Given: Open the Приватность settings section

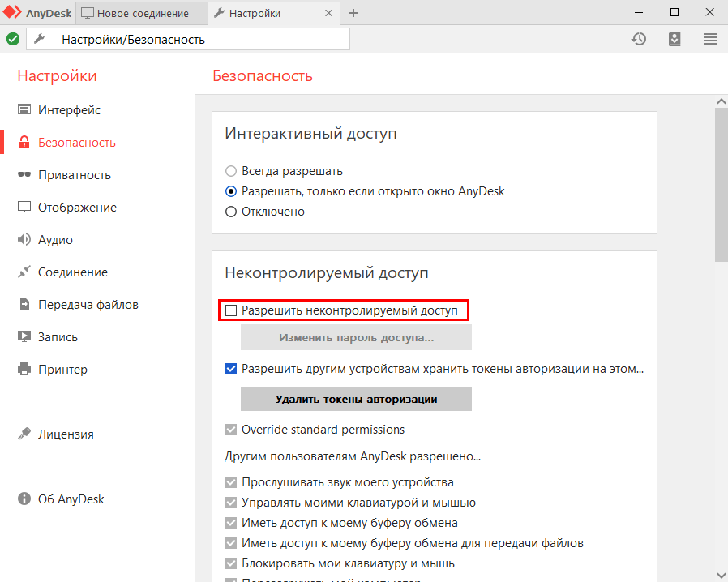Looking at the screenshot, I should (75, 174).
